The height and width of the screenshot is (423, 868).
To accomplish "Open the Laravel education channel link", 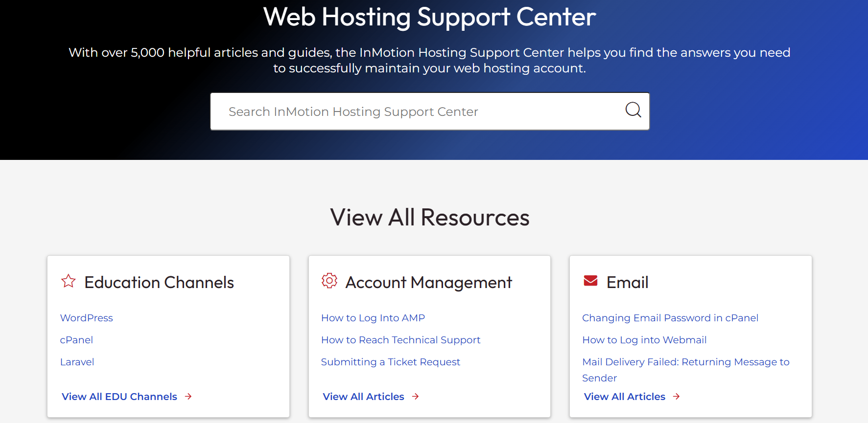I will coord(77,362).
